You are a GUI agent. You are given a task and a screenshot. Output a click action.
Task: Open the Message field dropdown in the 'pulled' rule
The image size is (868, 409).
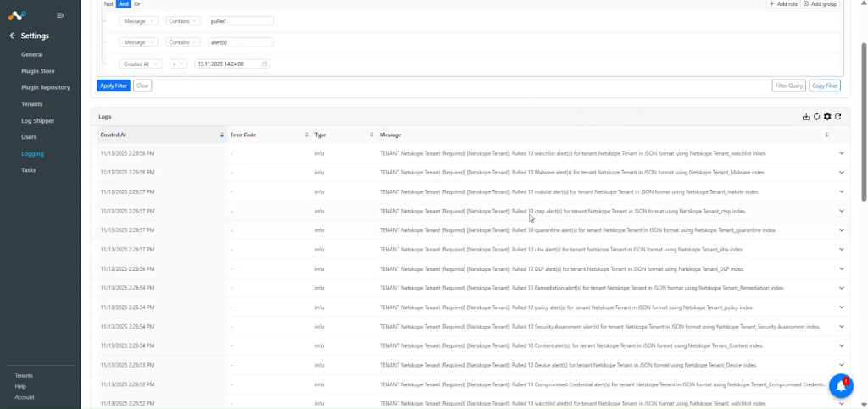point(138,21)
